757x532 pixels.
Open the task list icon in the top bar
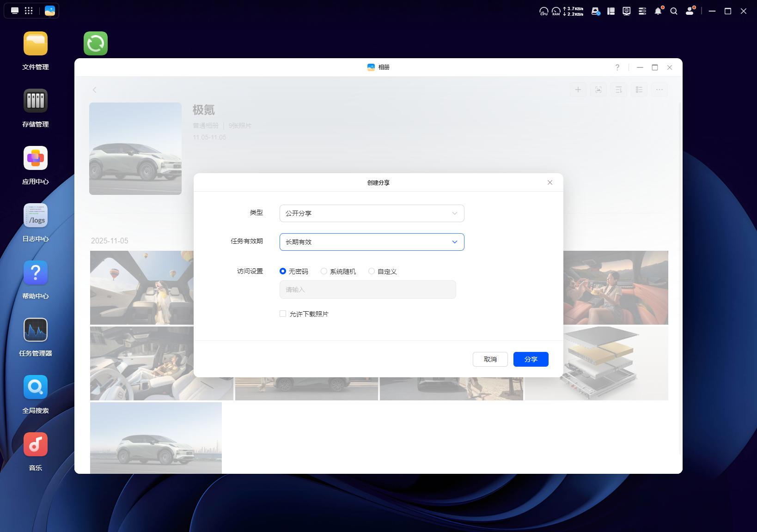pos(642,11)
